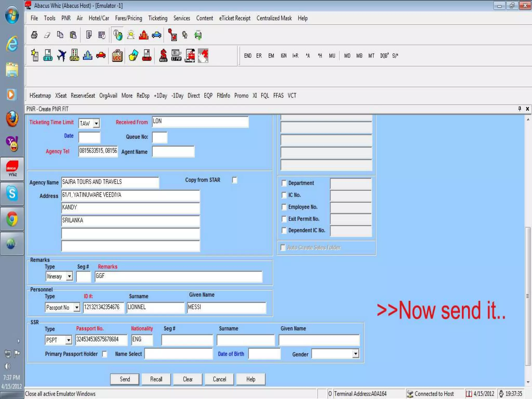
Task: Open Skype from the Windows taskbar
Action: 12,194
